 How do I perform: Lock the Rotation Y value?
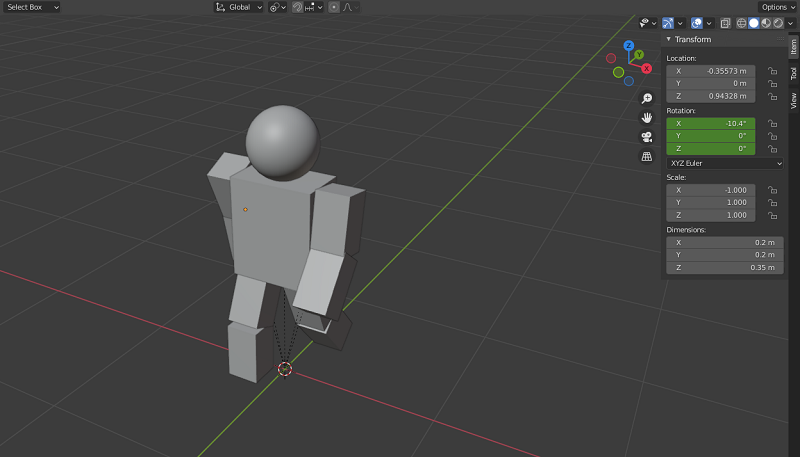pyautogui.click(x=772, y=136)
